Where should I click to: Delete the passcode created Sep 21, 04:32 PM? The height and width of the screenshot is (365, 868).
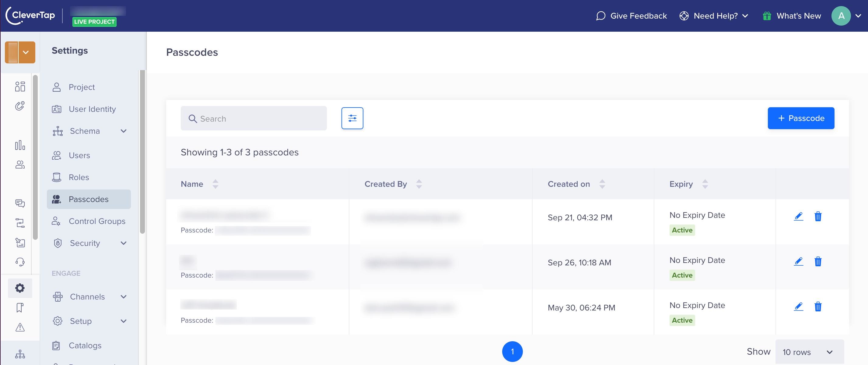(x=818, y=216)
